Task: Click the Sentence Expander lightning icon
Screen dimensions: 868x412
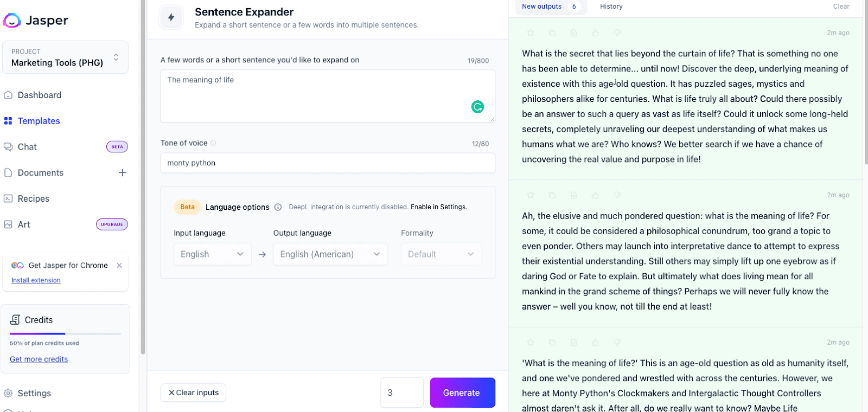Action: click(171, 17)
